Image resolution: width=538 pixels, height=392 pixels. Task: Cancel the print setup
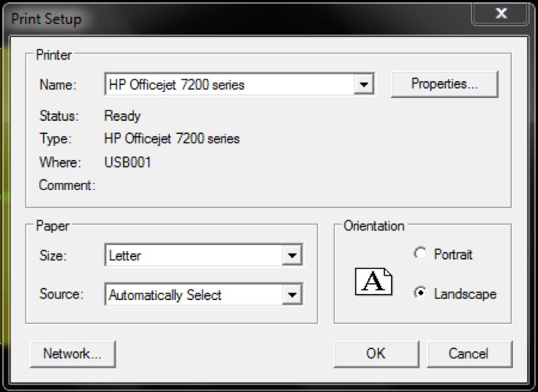tap(469, 354)
